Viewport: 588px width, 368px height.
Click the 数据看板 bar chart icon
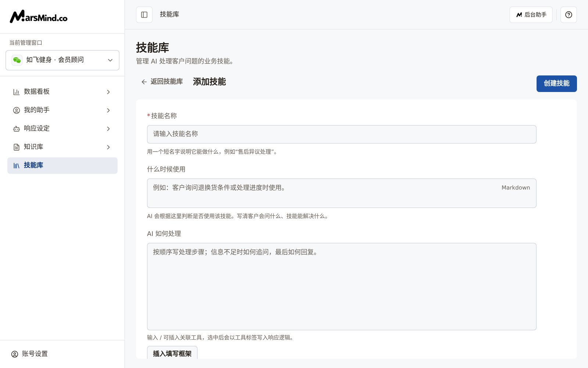pyautogui.click(x=16, y=92)
